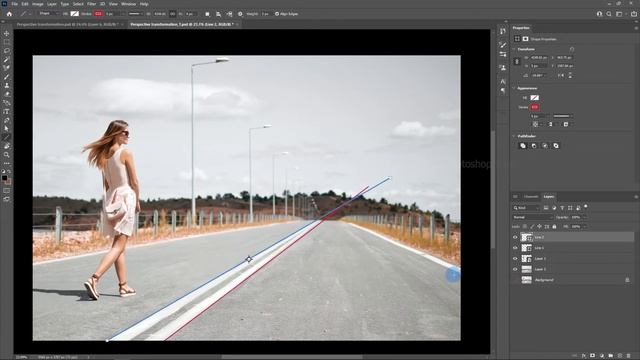This screenshot has height=360, width=640.
Task: Select the Clone Stamp tool
Action: (7, 85)
